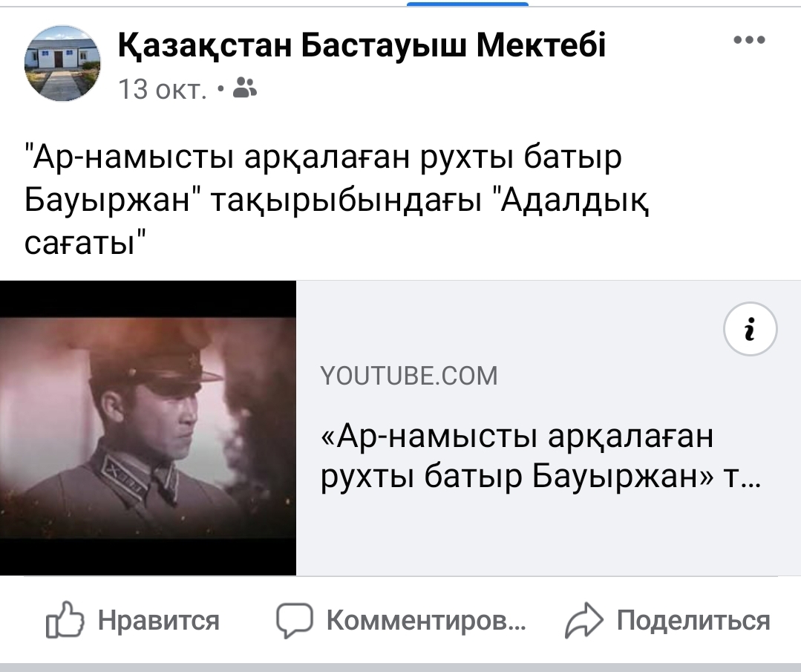Click the blue indicator bar at top
Viewport: 801px width, 672px height.
pyautogui.click(x=468, y=4)
